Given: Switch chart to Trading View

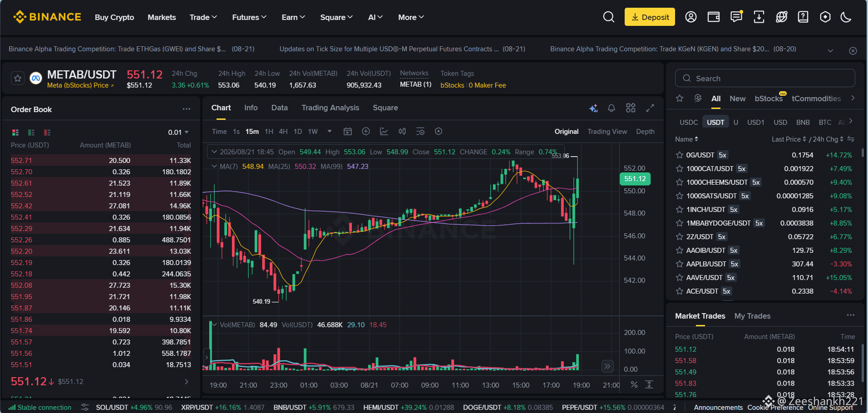Looking at the screenshot, I should [607, 132].
